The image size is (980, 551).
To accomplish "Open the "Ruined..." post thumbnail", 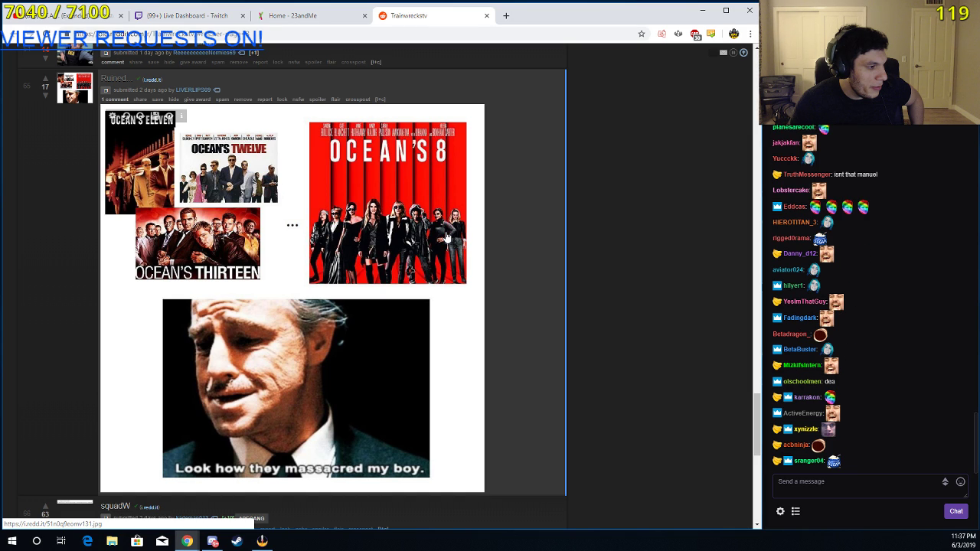I will 75,88.
